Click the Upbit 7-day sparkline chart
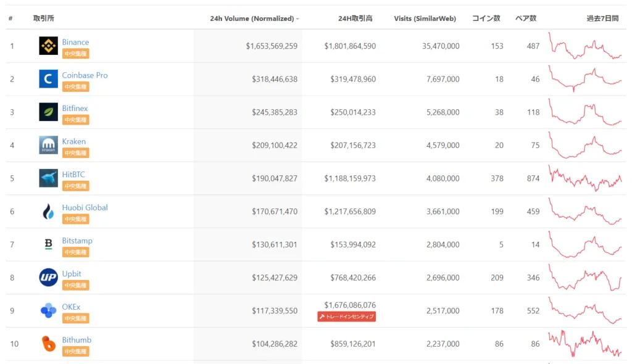 click(585, 278)
